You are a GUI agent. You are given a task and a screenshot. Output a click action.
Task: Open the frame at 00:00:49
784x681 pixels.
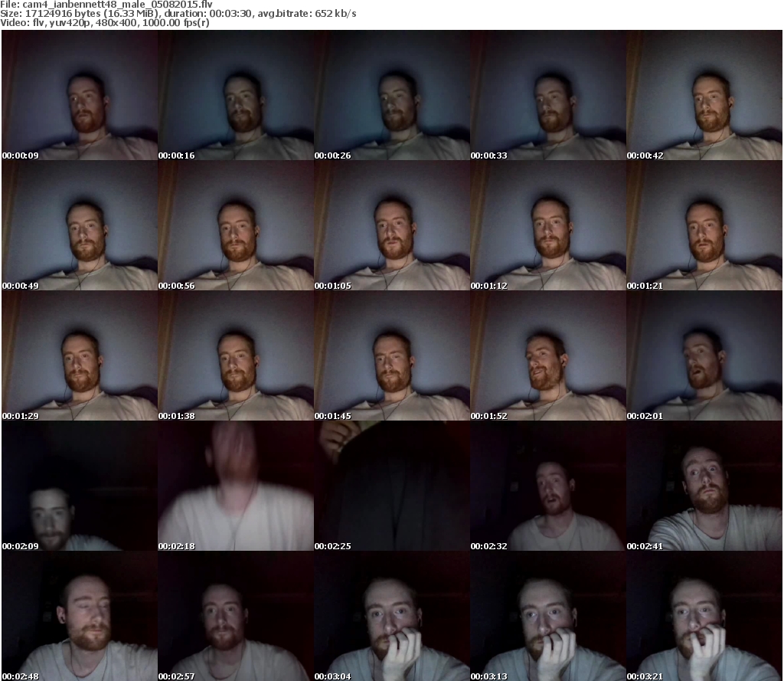(x=80, y=225)
